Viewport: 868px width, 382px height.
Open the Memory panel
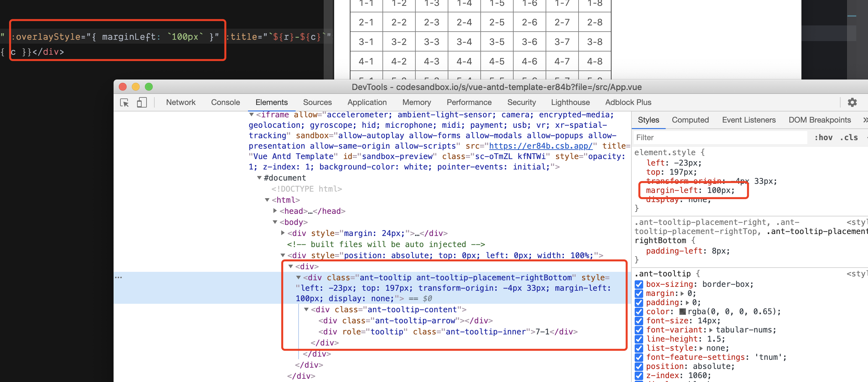tap(416, 103)
